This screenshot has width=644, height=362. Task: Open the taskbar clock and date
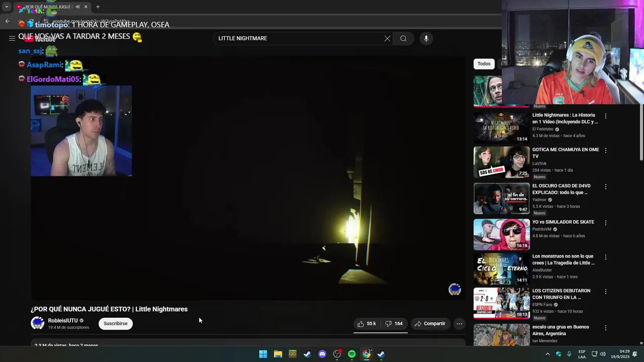point(620,354)
